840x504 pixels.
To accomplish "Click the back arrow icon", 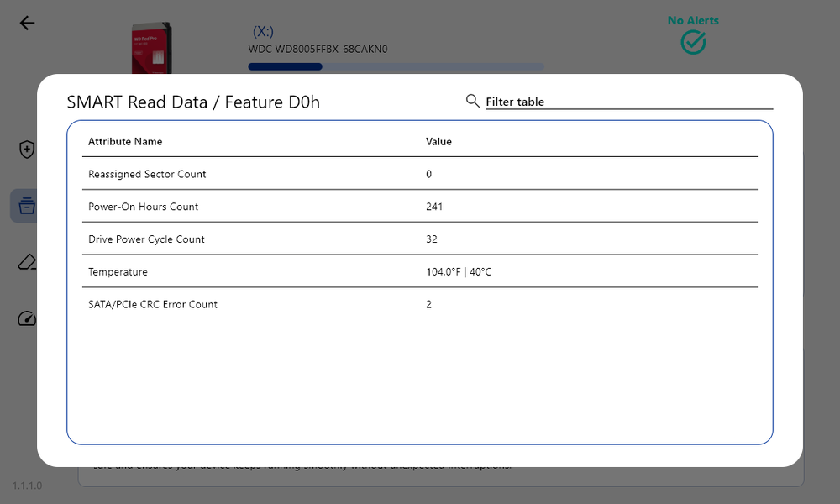I will coord(27,23).
